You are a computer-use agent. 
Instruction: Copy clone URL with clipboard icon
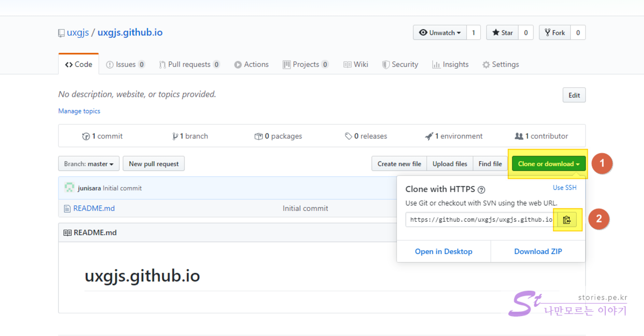click(x=567, y=220)
